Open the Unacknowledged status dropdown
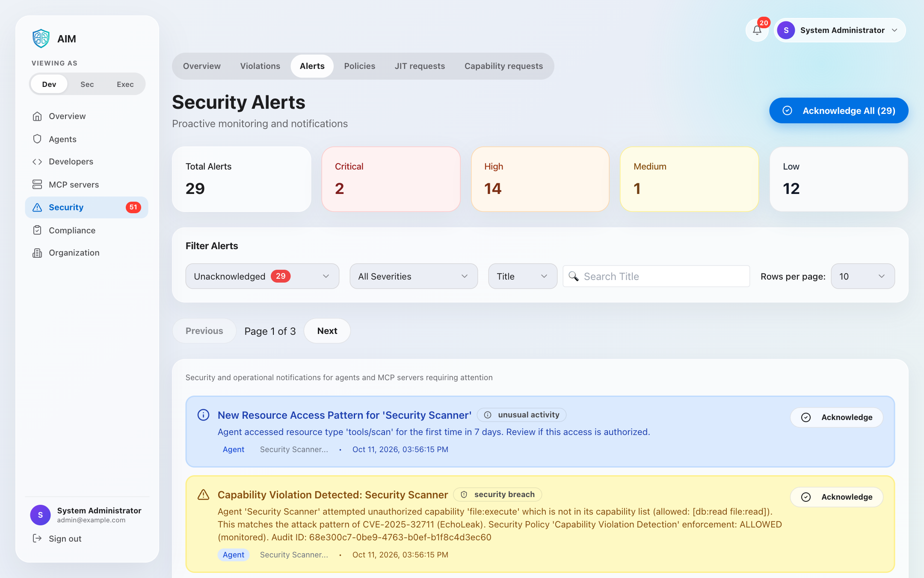 [262, 276]
